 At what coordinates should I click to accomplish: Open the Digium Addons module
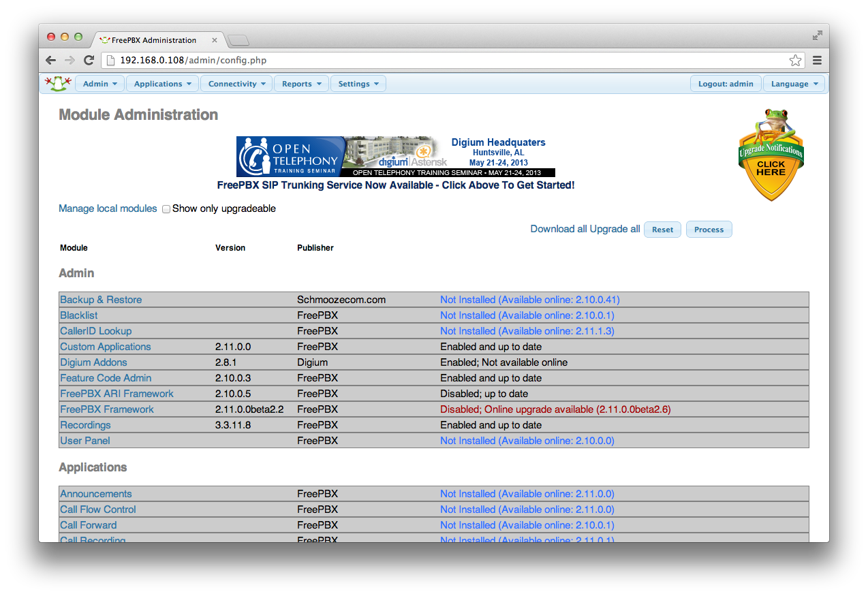coord(93,362)
